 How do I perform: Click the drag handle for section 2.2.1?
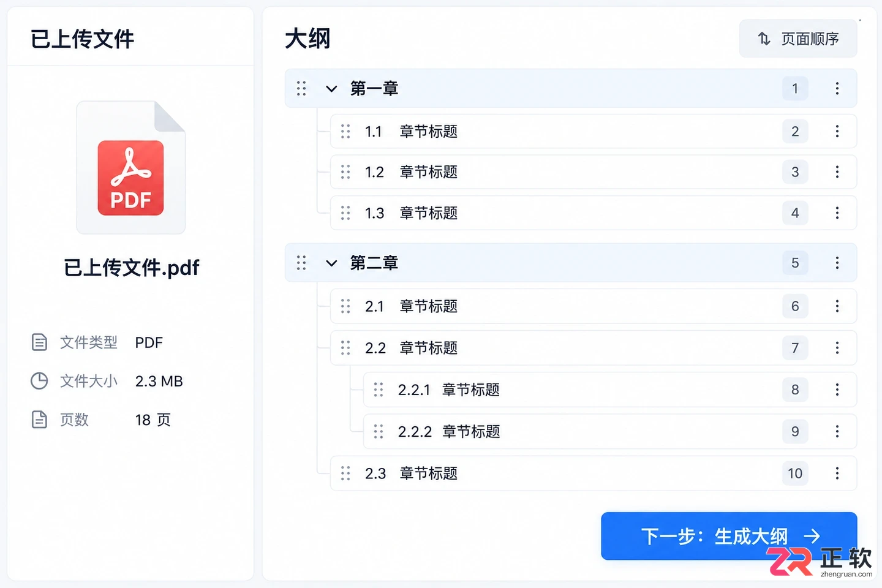379,390
